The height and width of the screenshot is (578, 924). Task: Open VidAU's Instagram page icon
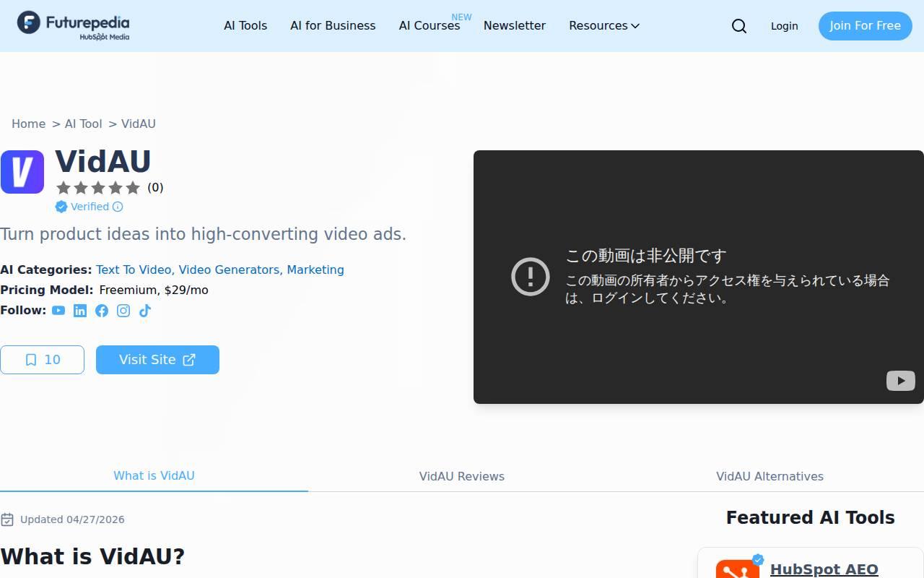[123, 311]
